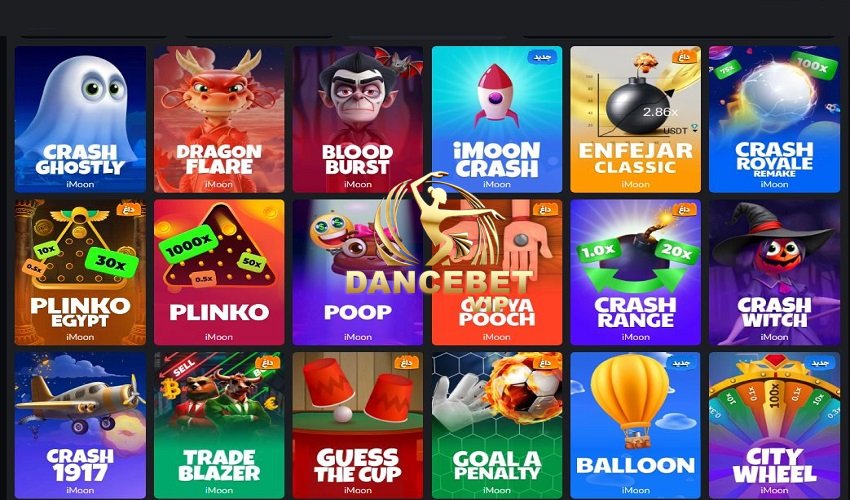Open Crash Royale Remake tile
850x500 pixels.
pyautogui.click(x=774, y=119)
